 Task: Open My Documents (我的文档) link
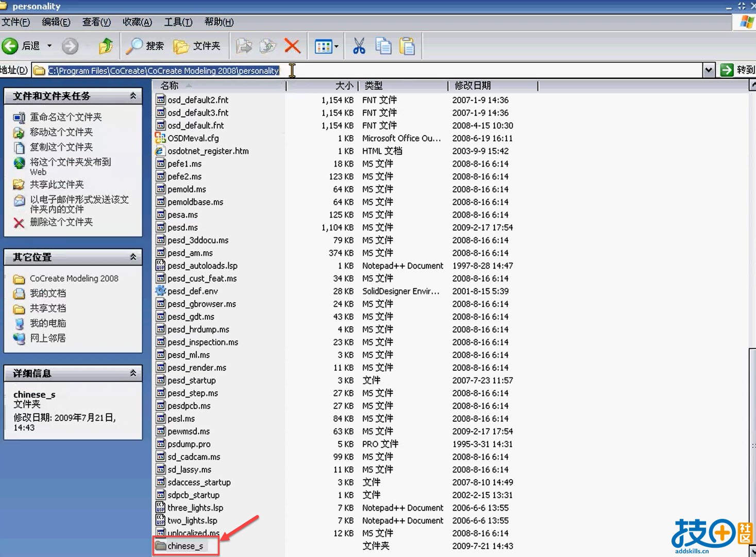pos(47,293)
